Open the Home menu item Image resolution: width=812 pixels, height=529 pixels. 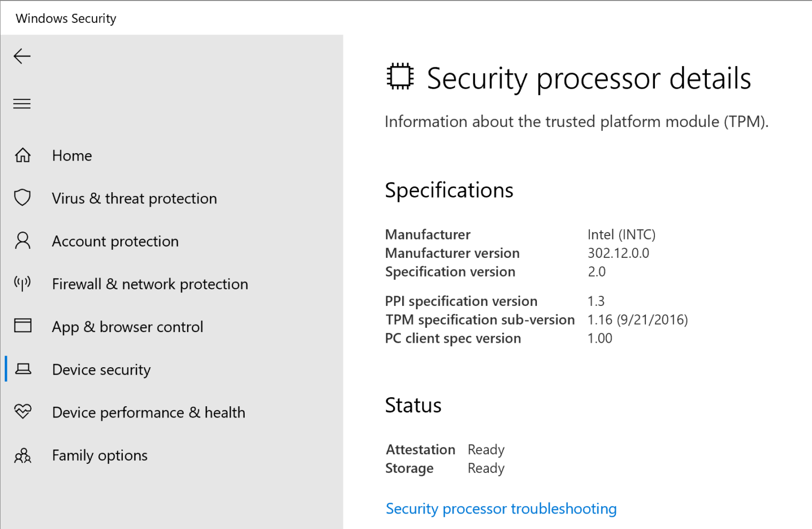(x=72, y=156)
